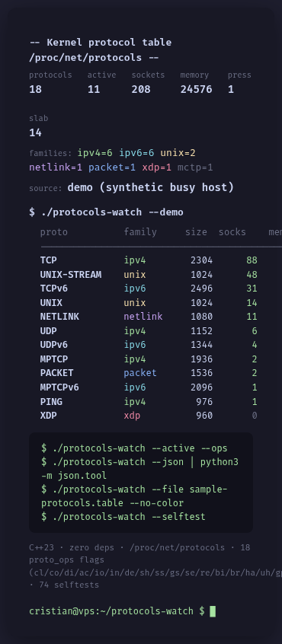Click the mctp=1 family tag
This screenshot has width=282, height=644.
(x=195, y=167)
